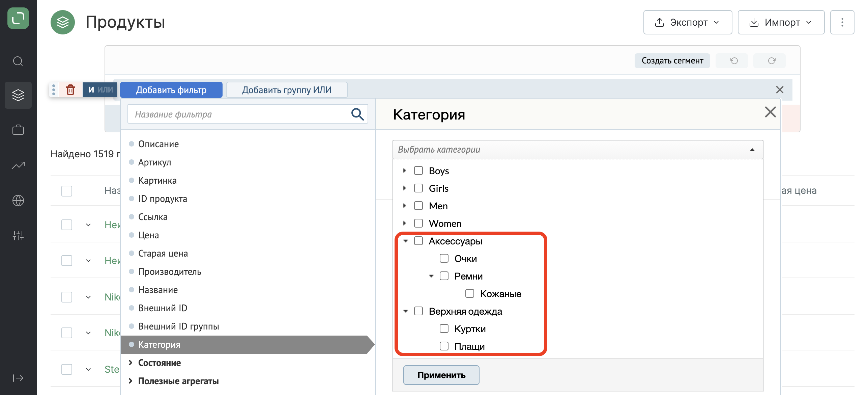Image resolution: width=868 pixels, height=395 pixels.
Task: Select the Производитель filter
Action: point(170,272)
